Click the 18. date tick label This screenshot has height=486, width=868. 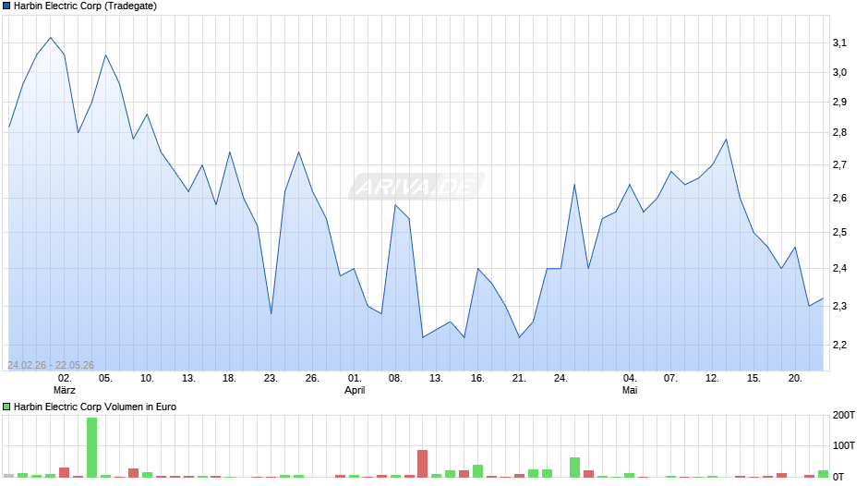point(229,378)
